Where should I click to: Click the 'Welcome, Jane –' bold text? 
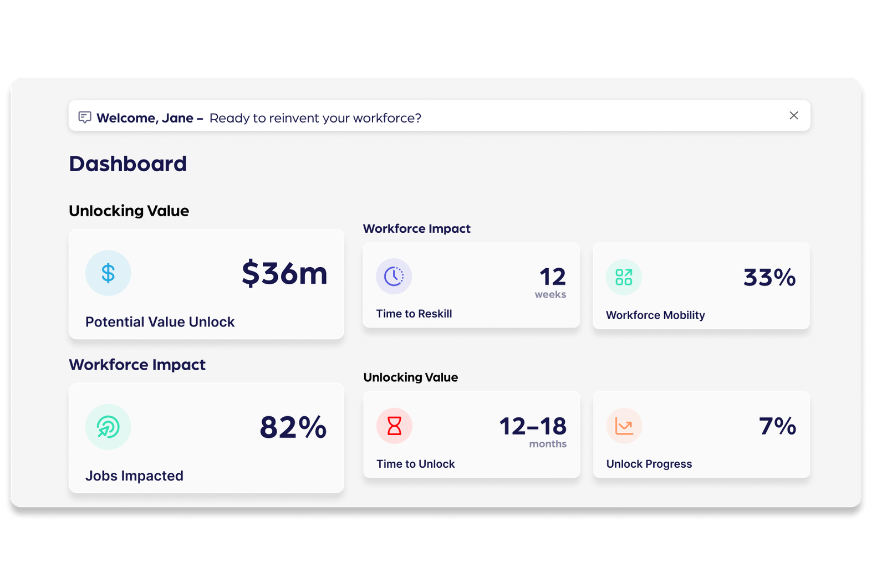click(x=150, y=118)
